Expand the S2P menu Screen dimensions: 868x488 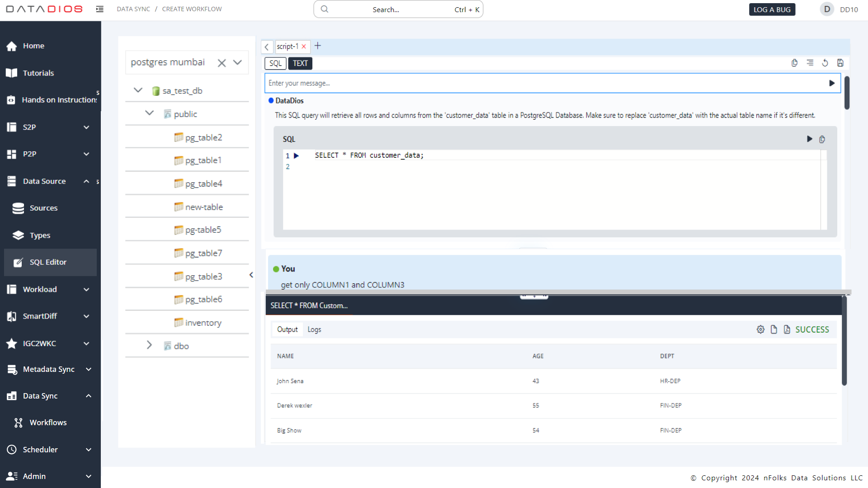[86, 127]
